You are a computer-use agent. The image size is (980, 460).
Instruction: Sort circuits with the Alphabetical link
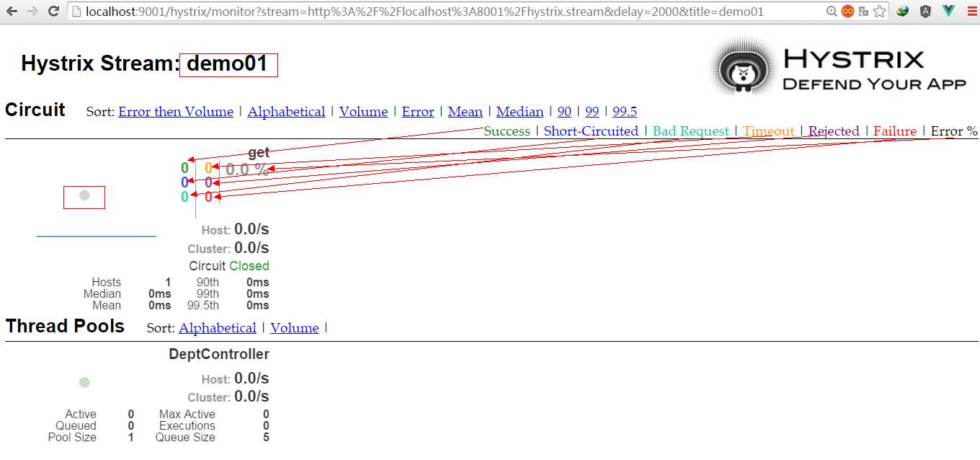tap(286, 112)
